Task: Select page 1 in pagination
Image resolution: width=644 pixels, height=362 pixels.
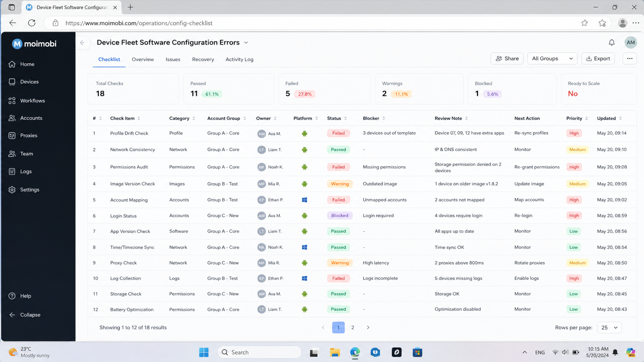Action: point(338,328)
